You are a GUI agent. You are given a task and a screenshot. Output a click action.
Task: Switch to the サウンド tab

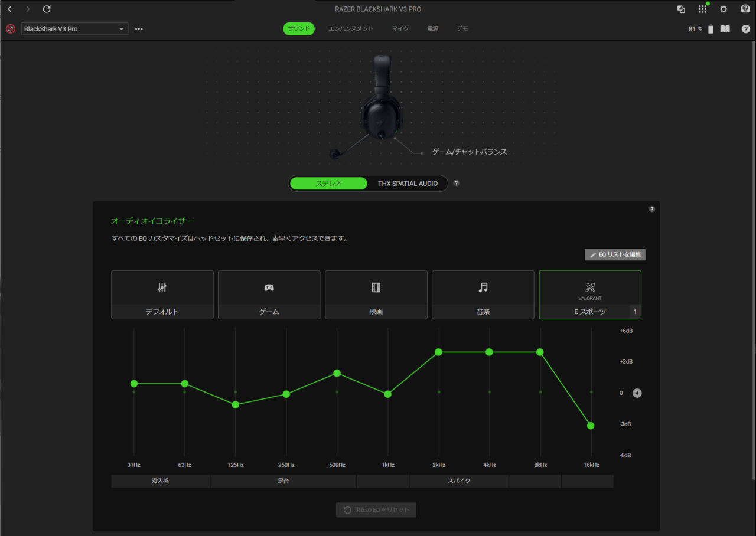coord(299,28)
